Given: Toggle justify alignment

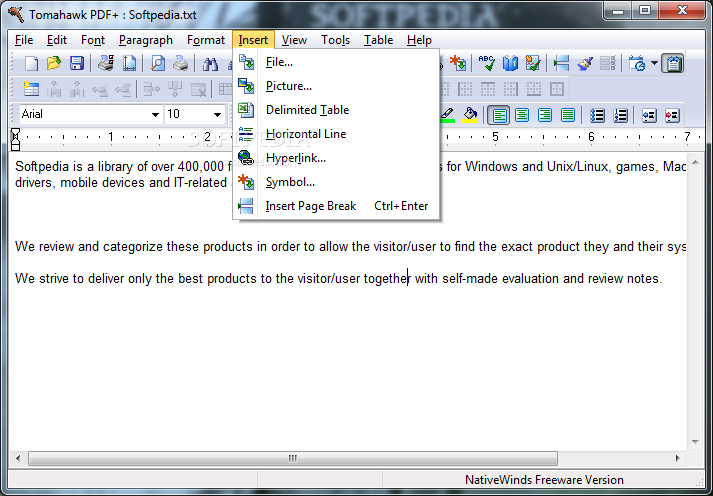Looking at the screenshot, I should click(x=568, y=115).
